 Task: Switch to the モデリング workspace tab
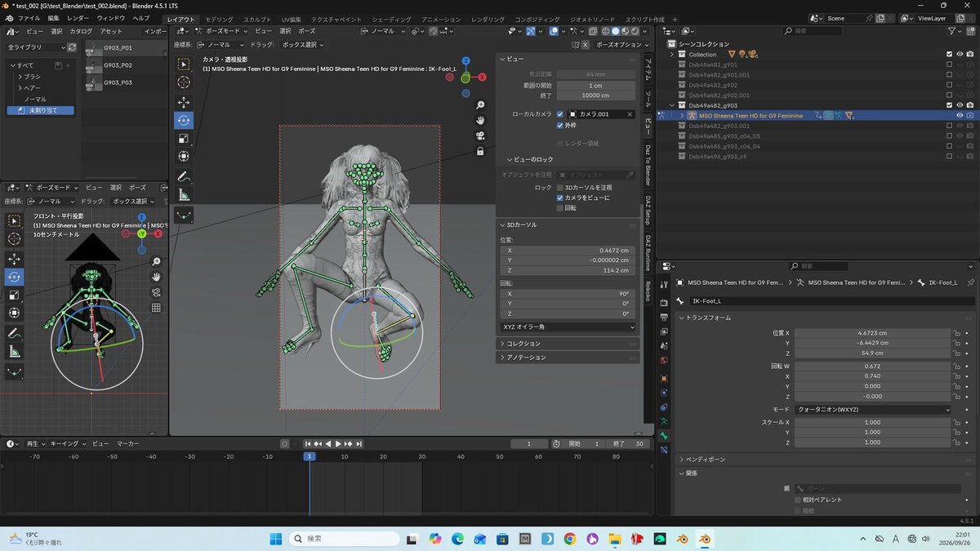pos(219,18)
